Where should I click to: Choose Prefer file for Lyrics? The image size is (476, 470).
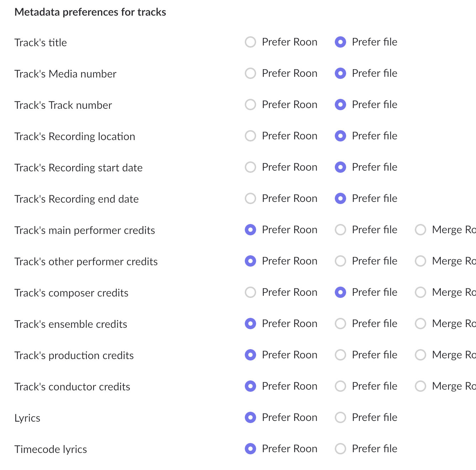[340, 417]
